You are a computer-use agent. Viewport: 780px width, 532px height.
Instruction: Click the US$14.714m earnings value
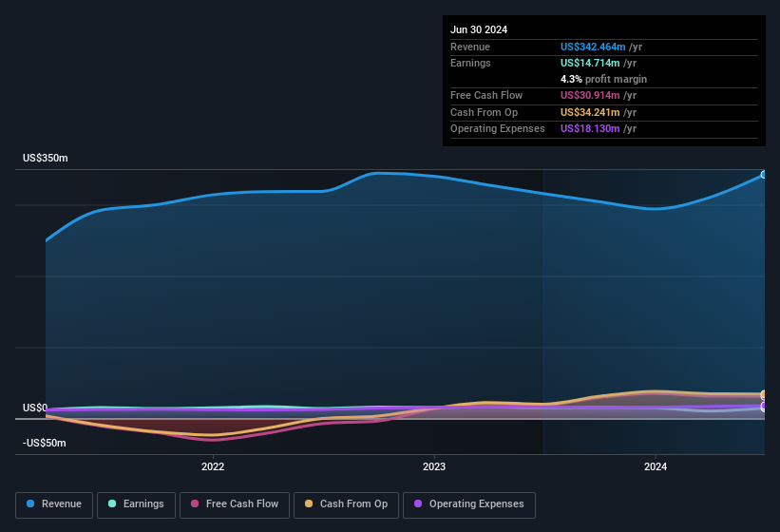point(590,63)
